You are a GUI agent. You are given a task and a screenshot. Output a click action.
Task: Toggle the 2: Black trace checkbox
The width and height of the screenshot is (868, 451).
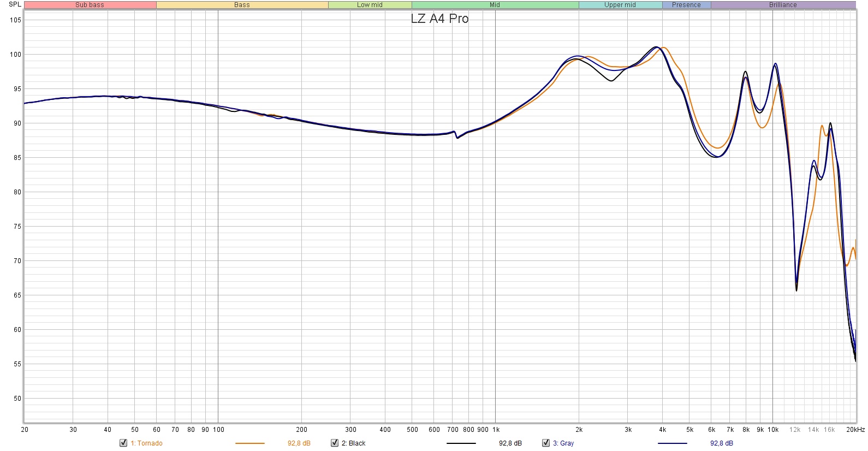(x=335, y=443)
